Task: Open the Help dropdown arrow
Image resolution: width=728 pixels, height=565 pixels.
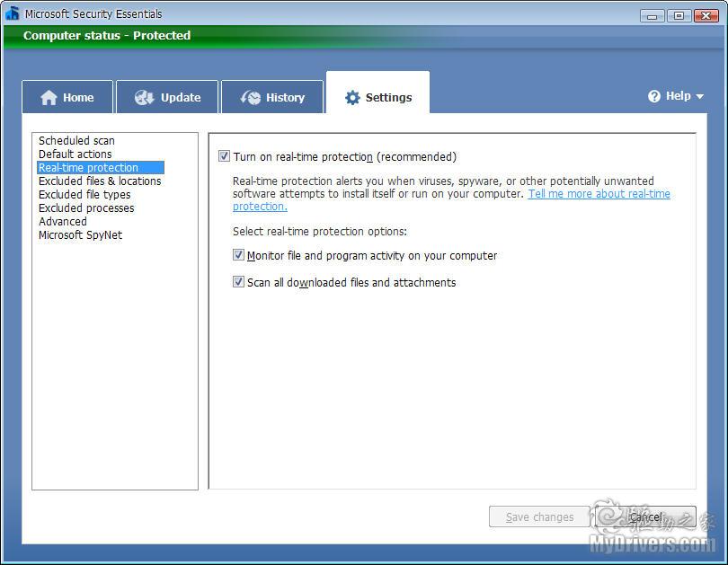Action: click(x=699, y=96)
